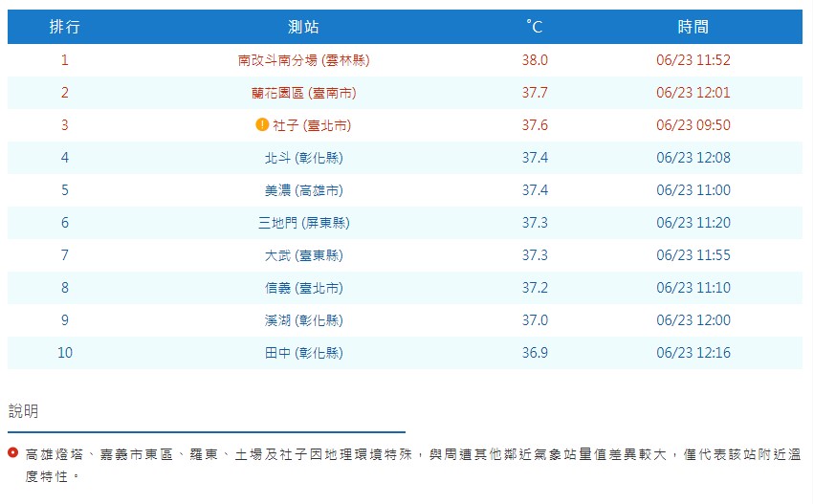Click temperature value 36.9

pos(535,353)
